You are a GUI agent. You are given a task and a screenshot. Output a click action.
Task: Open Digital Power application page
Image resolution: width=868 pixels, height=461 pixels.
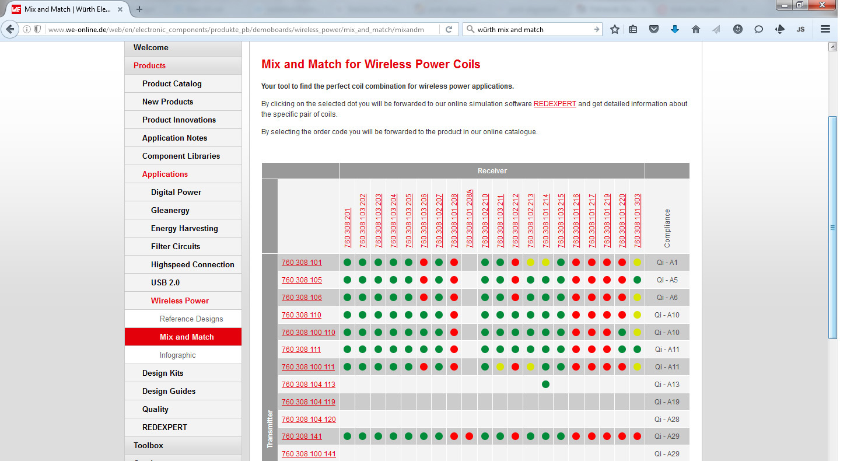click(x=183, y=192)
